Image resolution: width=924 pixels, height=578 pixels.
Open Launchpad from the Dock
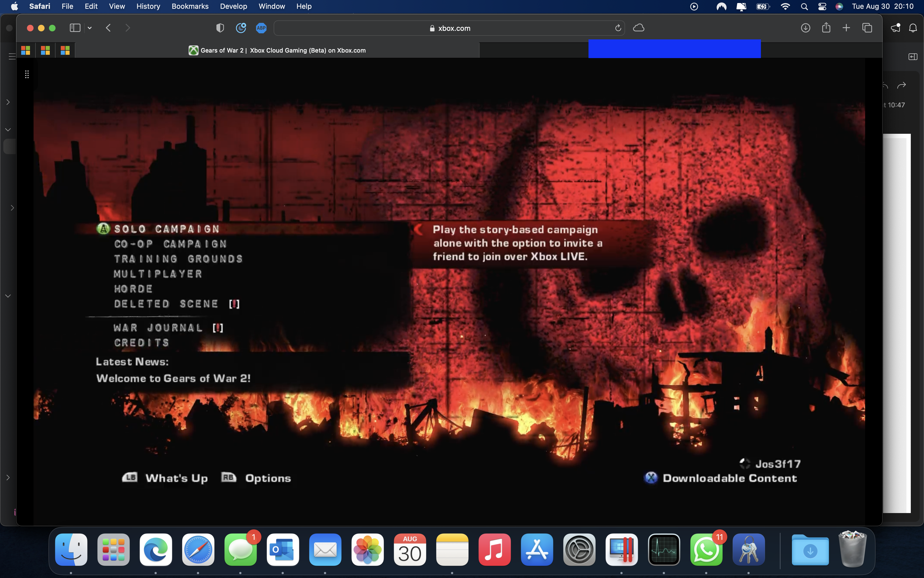(113, 549)
